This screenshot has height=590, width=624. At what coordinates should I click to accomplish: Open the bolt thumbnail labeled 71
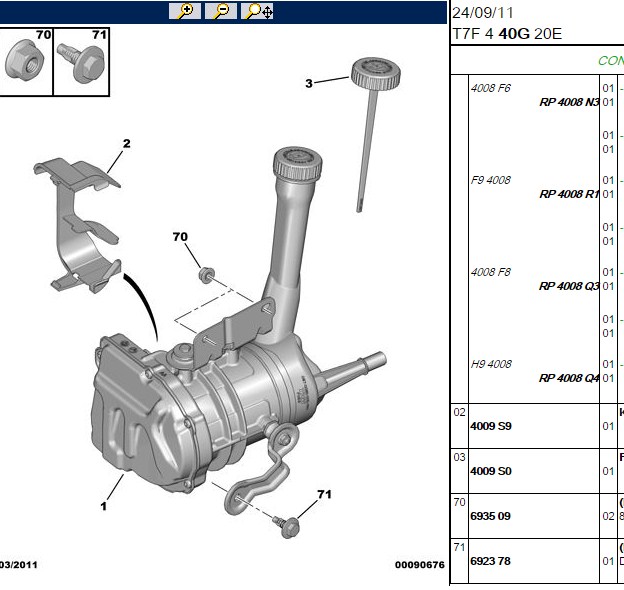click(81, 62)
